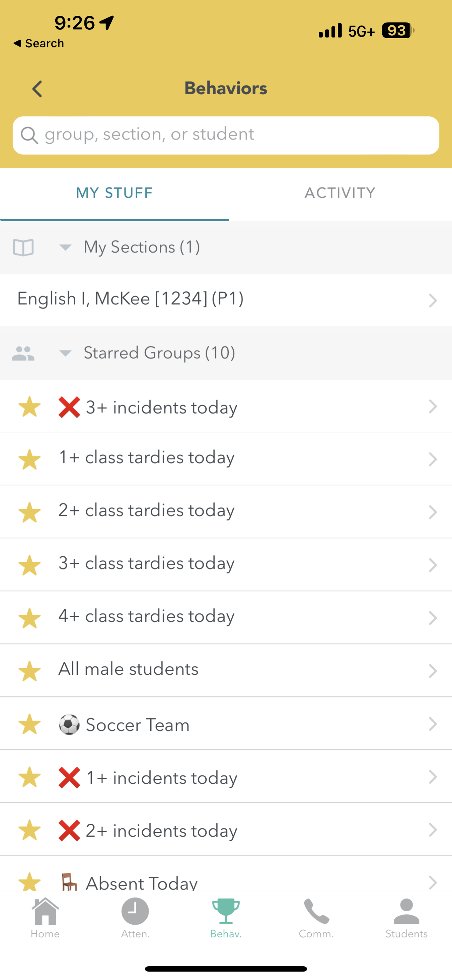Return to Search app via status bar
Screen dimensions: 452x980
tap(39, 43)
